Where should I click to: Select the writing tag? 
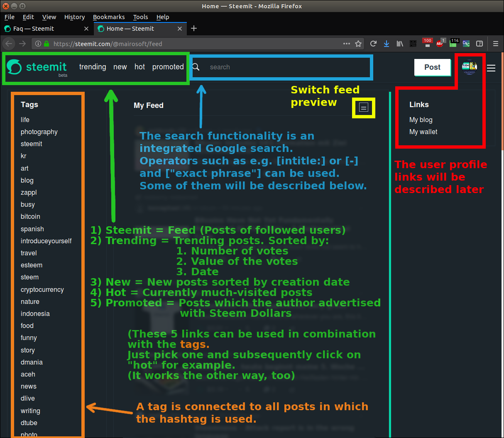(30, 411)
